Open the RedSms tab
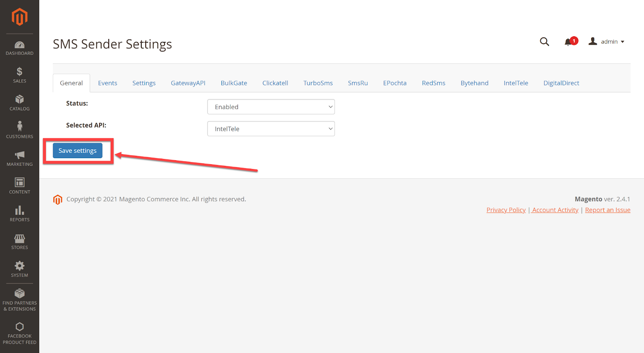Image resolution: width=644 pixels, height=353 pixels. tap(433, 83)
